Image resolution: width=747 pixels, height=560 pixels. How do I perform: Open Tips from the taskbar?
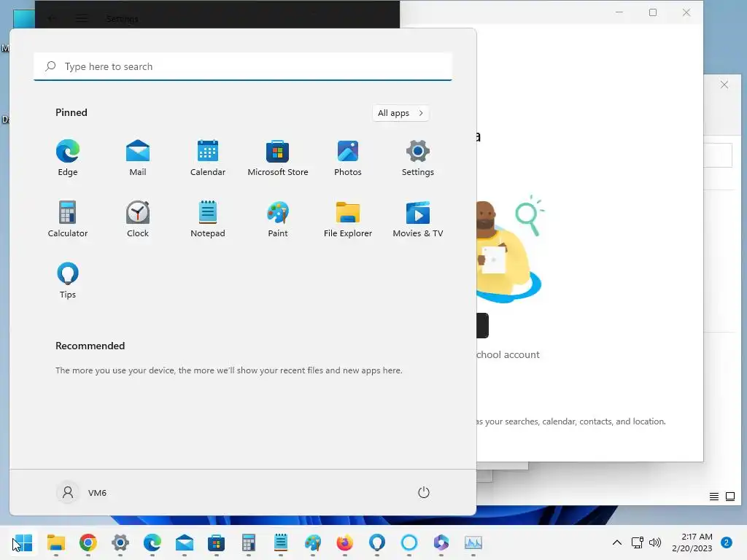pos(377,542)
